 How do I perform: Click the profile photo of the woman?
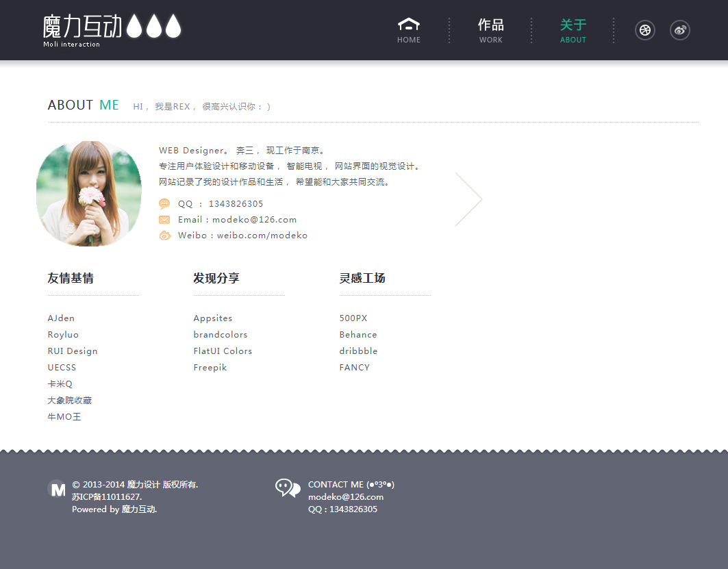(x=89, y=194)
